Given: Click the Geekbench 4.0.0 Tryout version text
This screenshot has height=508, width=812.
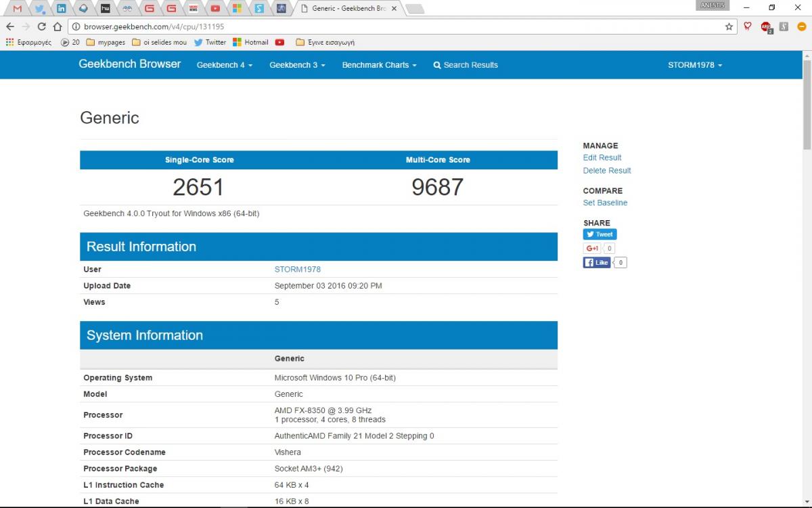Looking at the screenshot, I should point(171,213).
